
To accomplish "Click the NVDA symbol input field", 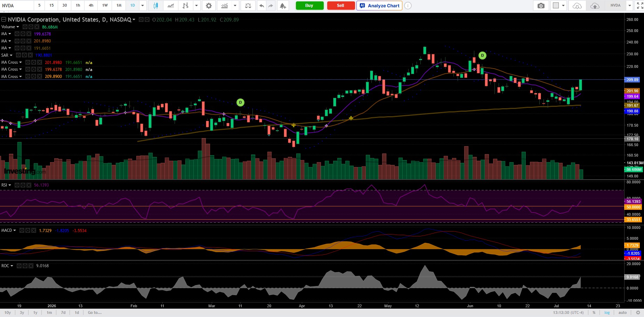I will pos(17,6).
